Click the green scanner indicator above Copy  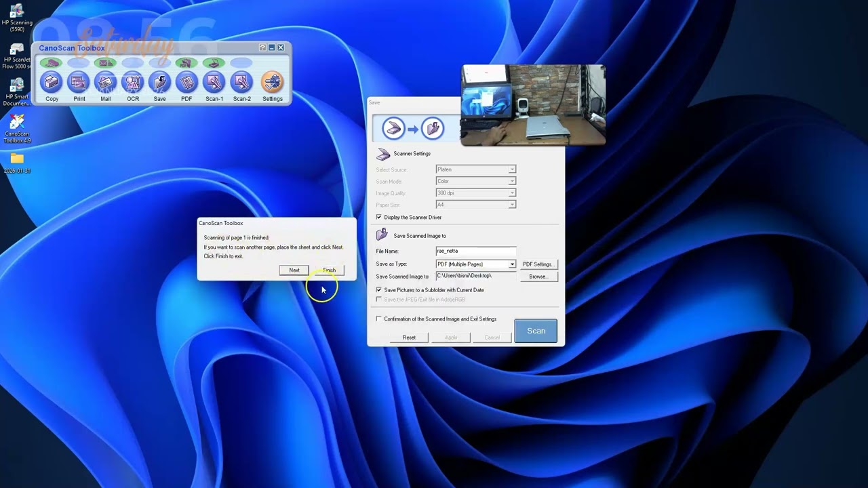[51, 63]
